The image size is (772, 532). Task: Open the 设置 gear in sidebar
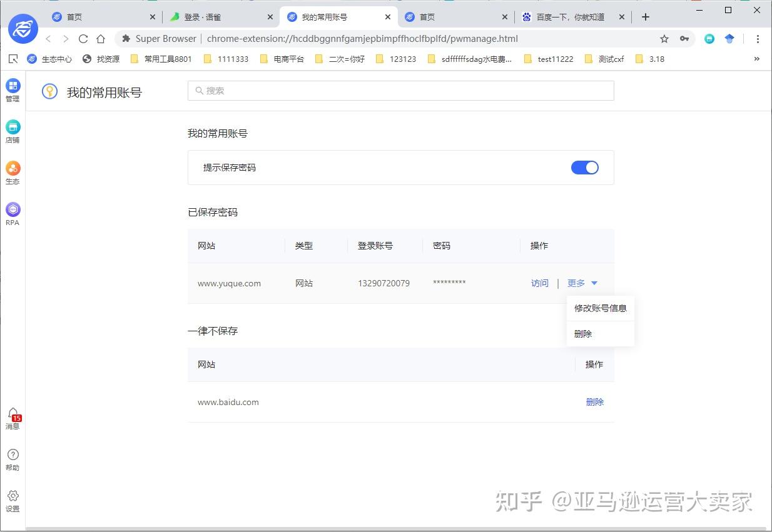coord(13,501)
